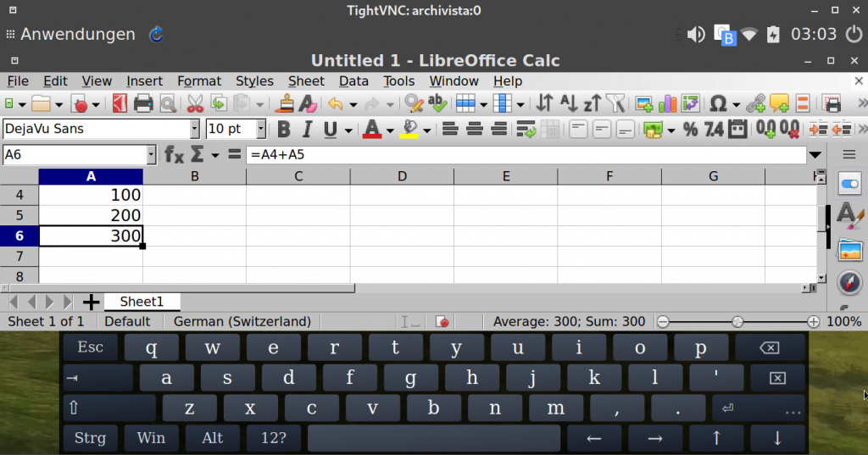The width and height of the screenshot is (868, 455).
Task: Open sidebar Styles panel
Action: pos(849,216)
